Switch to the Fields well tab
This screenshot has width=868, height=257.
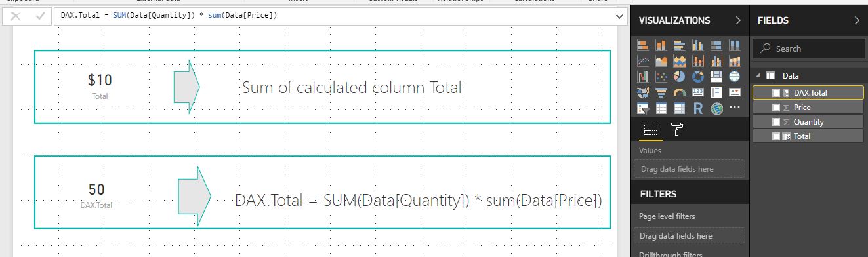650,130
